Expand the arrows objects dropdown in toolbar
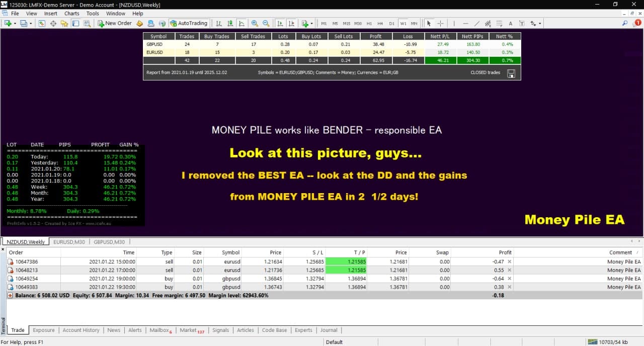The height and width of the screenshot is (346, 644). (x=540, y=23)
